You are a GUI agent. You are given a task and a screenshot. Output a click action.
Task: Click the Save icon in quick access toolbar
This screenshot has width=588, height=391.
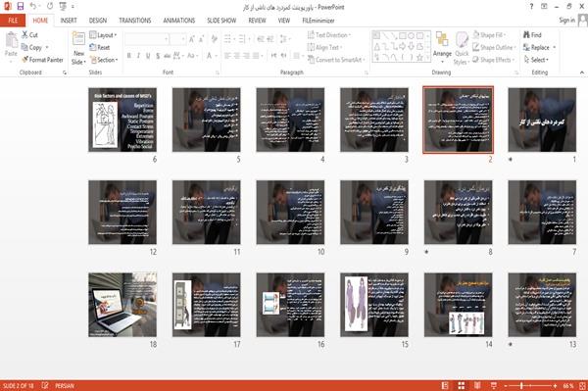21,7
